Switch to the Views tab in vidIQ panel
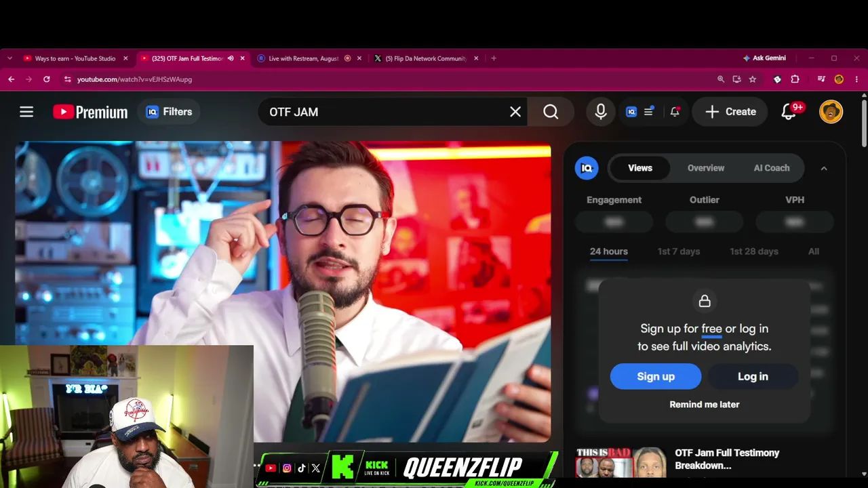Image resolution: width=868 pixels, height=488 pixels. tap(640, 168)
